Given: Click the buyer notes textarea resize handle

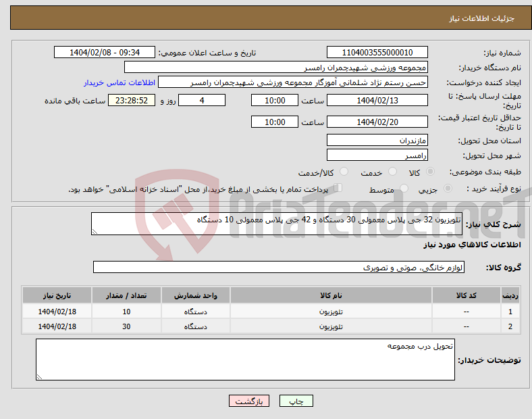Looking at the screenshot, I should 39,376.
